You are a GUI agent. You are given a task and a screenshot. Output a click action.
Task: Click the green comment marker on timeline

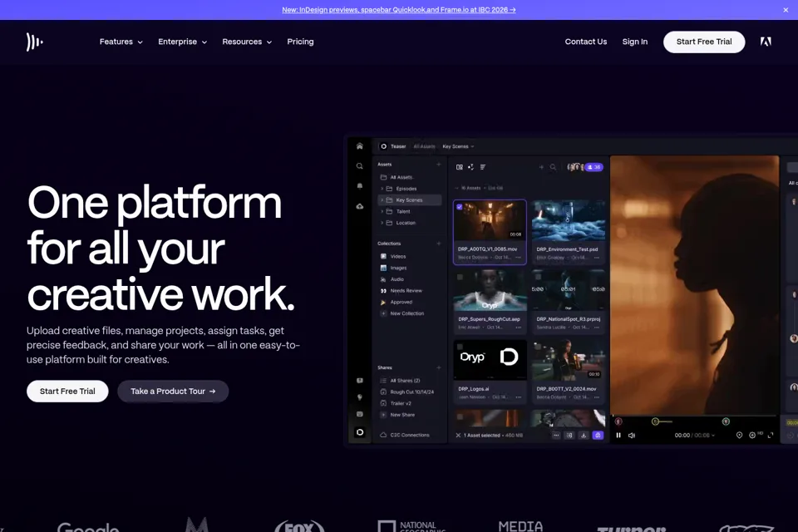click(726, 421)
